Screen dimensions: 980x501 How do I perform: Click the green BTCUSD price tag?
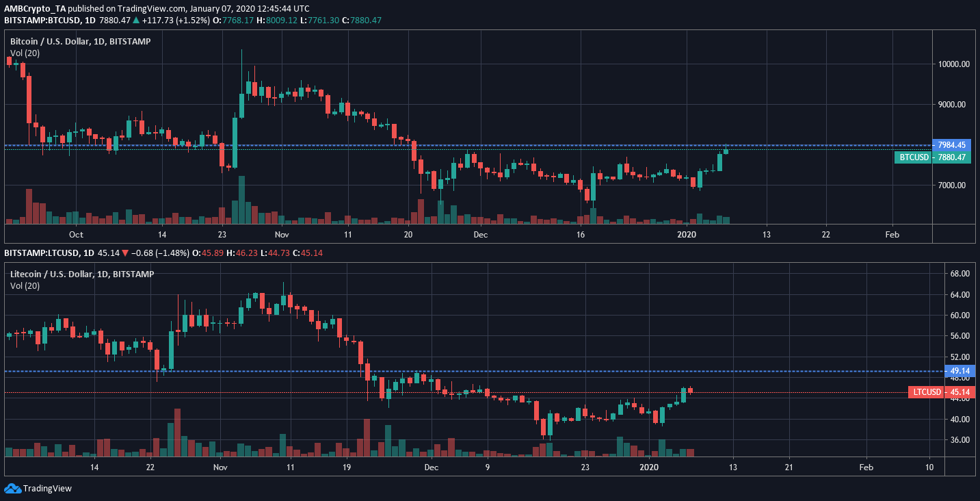point(913,157)
